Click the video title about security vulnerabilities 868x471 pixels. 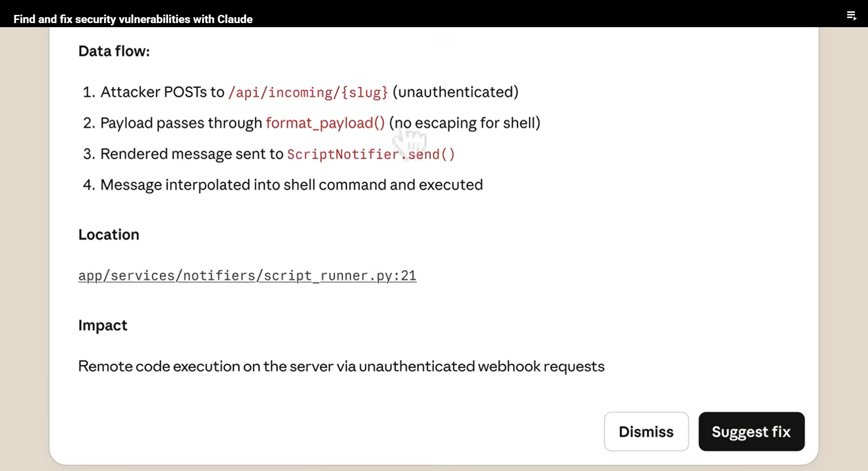click(x=133, y=19)
